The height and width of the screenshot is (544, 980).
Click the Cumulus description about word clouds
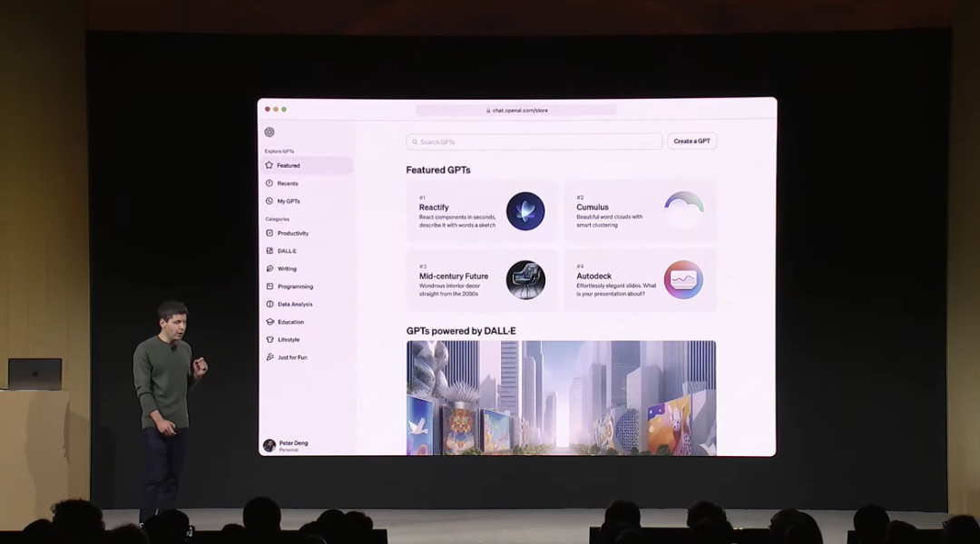coord(610,221)
